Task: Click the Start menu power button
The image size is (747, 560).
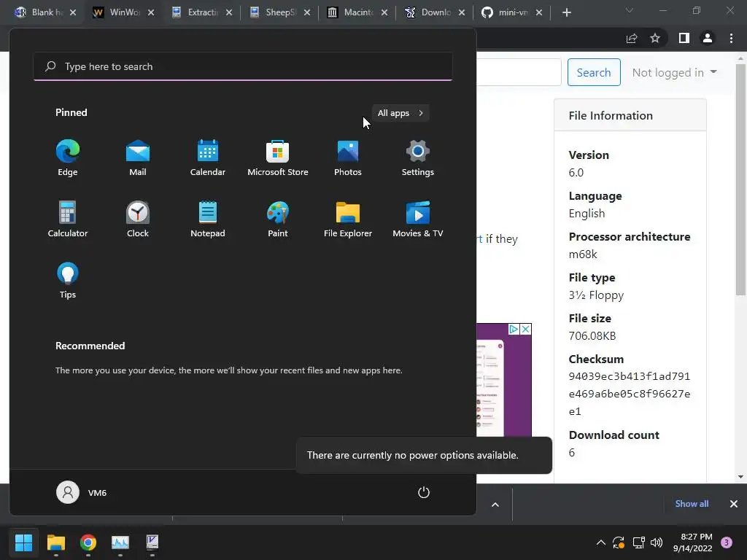Action: [x=424, y=492]
